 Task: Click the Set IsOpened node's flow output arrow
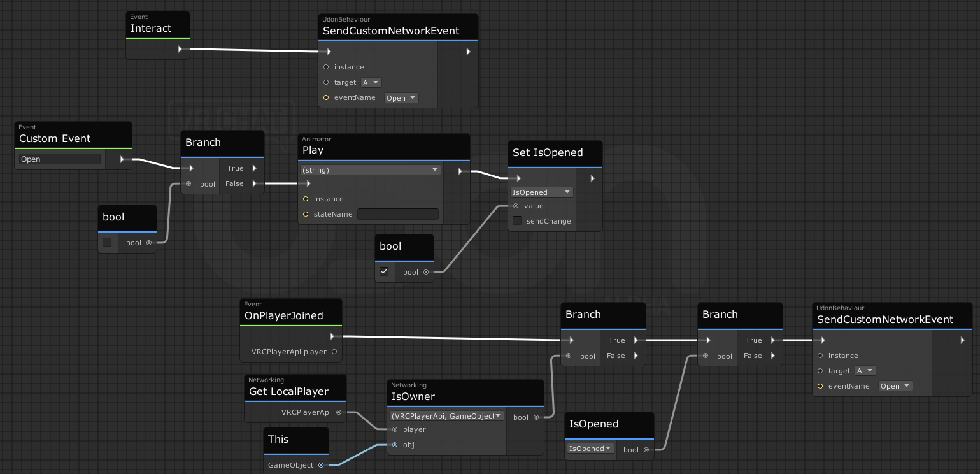click(592, 178)
